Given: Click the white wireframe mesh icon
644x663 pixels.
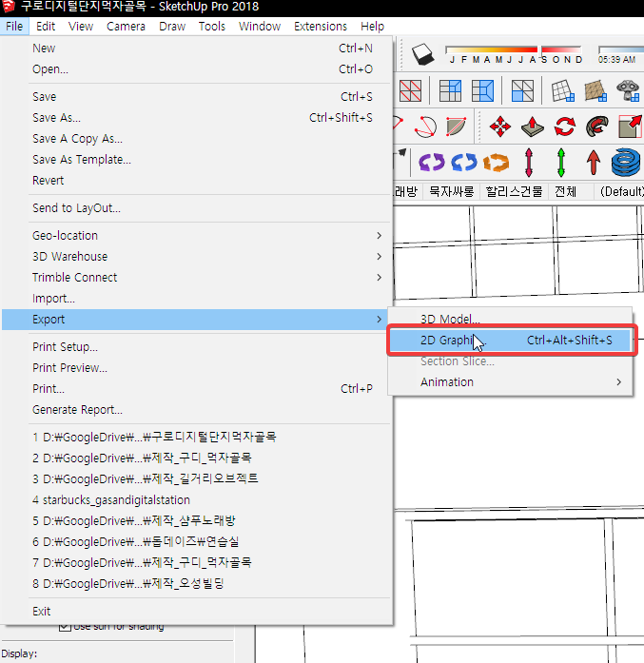Looking at the screenshot, I should click(563, 91).
